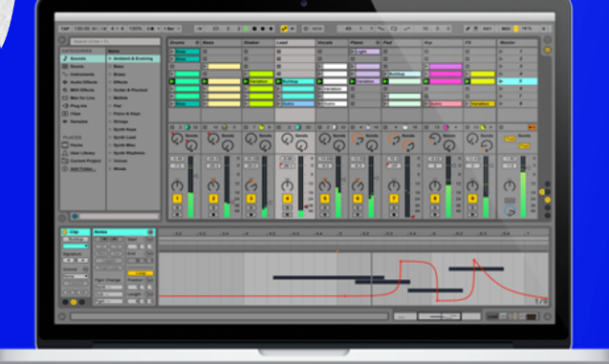This screenshot has width=609, height=364.
Task: Toggle track activator 4 for Lead
Action: [x=287, y=199]
